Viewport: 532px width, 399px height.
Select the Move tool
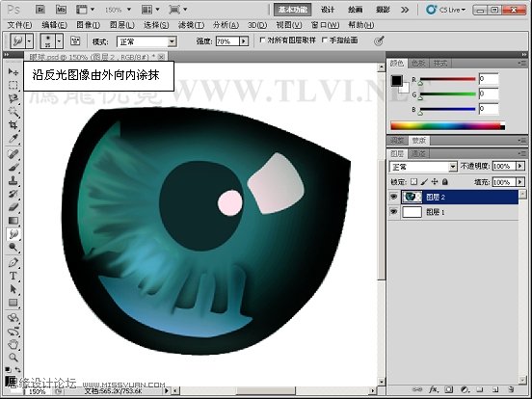[x=13, y=71]
